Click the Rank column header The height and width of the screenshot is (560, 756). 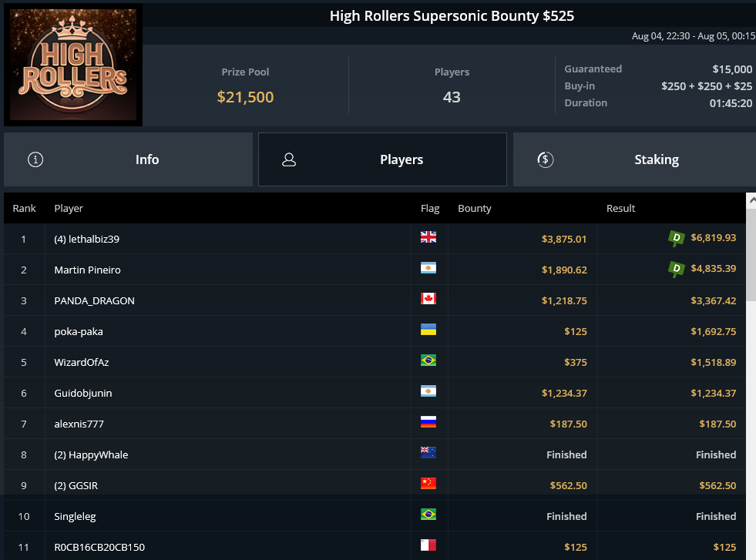pyautogui.click(x=24, y=208)
